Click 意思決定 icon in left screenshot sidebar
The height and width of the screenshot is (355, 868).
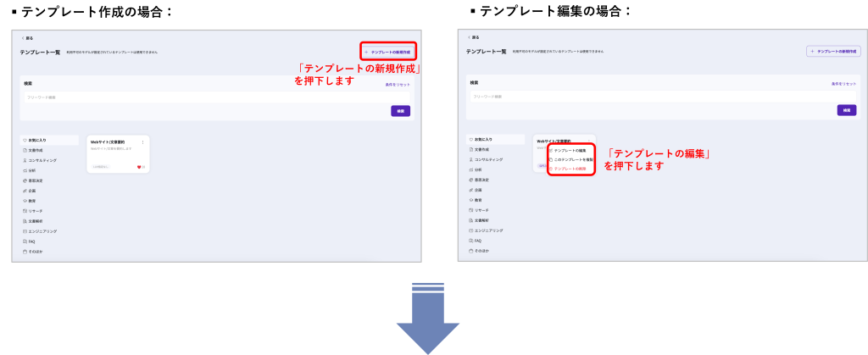[x=25, y=180]
